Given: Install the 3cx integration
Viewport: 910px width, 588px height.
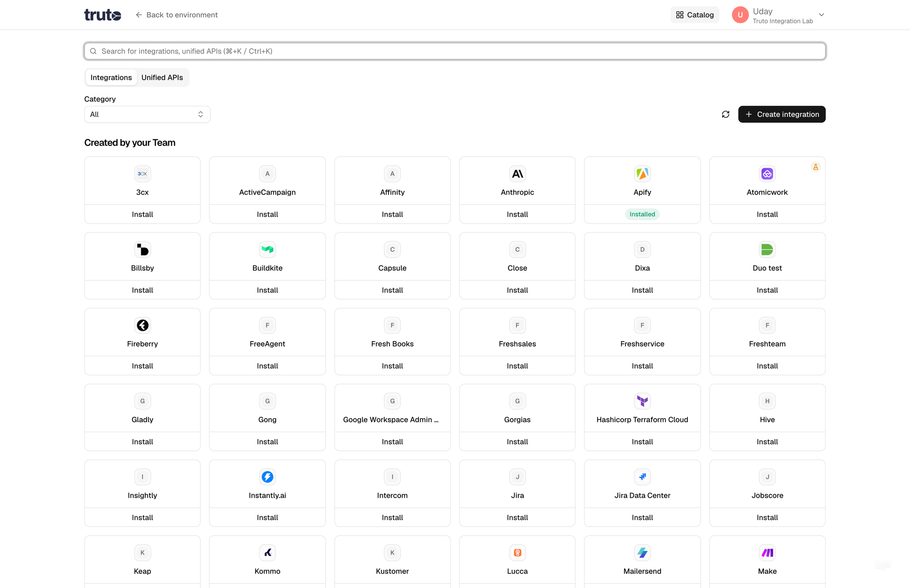Looking at the screenshot, I should (143, 214).
